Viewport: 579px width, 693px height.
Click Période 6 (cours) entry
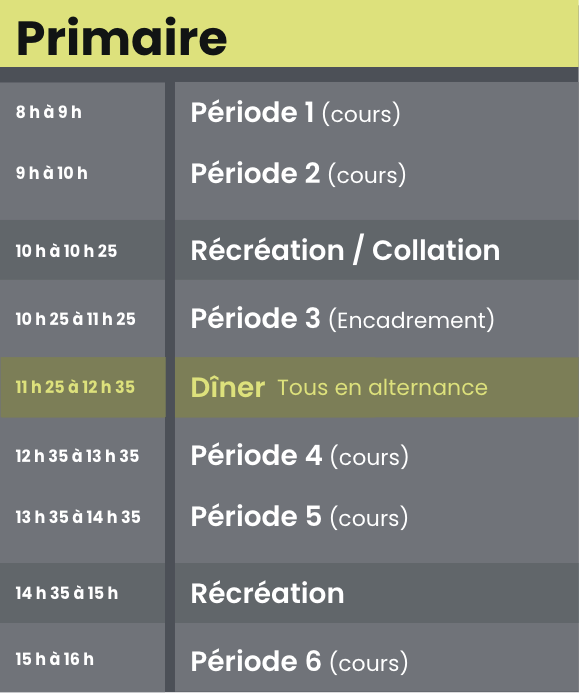(x=299, y=662)
